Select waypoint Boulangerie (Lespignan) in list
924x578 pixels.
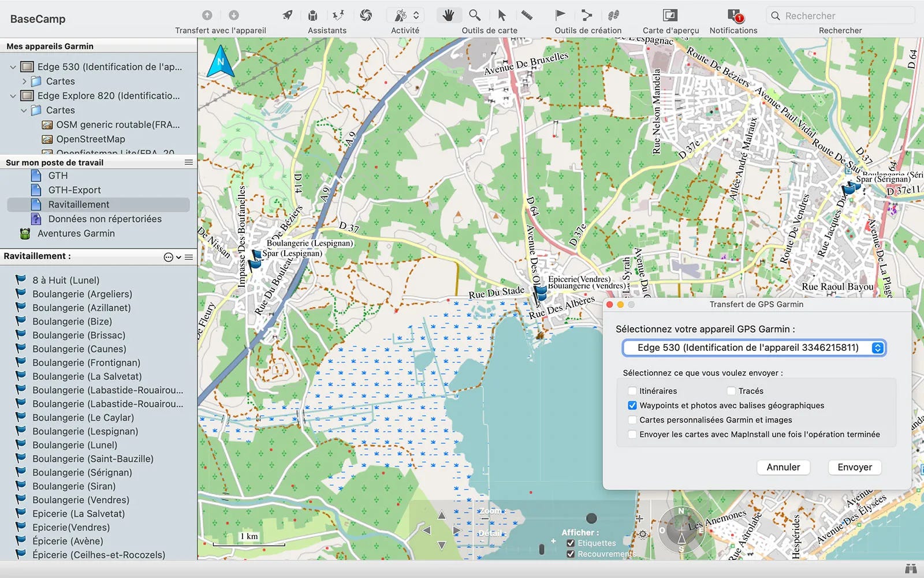pyautogui.click(x=85, y=431)
